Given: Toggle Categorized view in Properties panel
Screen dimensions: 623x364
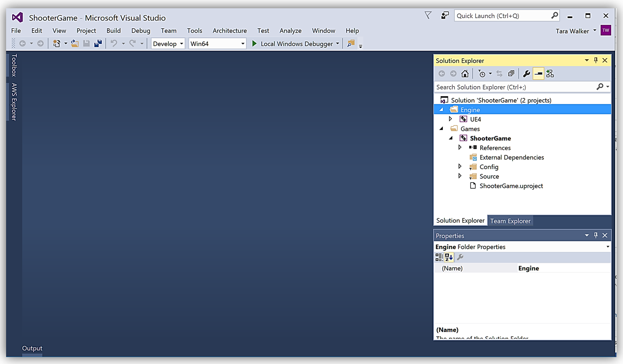Looking at the screenshot, I should (439, 257).
